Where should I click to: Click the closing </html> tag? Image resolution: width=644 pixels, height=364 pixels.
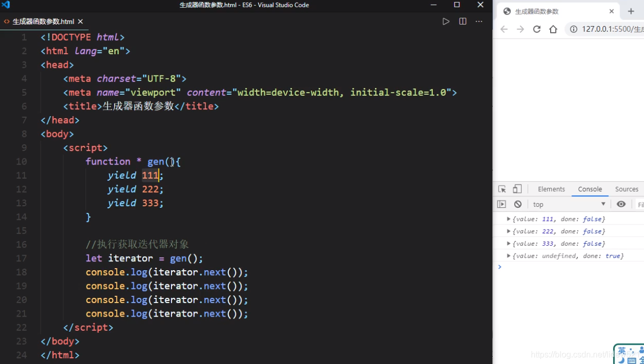60,355
